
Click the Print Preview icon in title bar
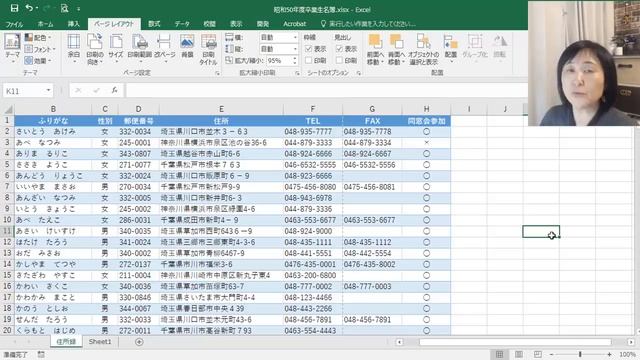pos(64,8)
